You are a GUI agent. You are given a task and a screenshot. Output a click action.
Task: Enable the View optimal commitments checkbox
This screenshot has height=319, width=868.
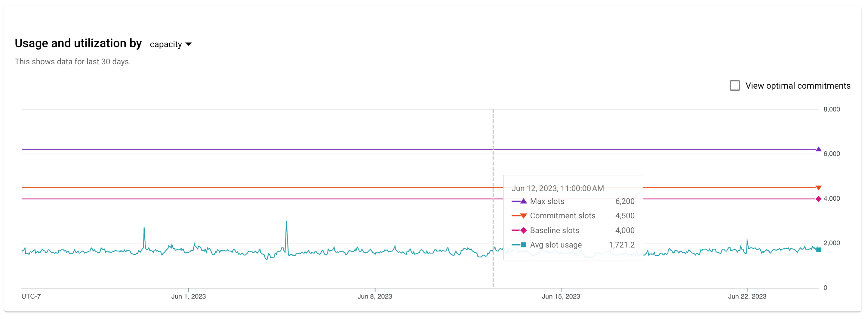pos(735,86)
